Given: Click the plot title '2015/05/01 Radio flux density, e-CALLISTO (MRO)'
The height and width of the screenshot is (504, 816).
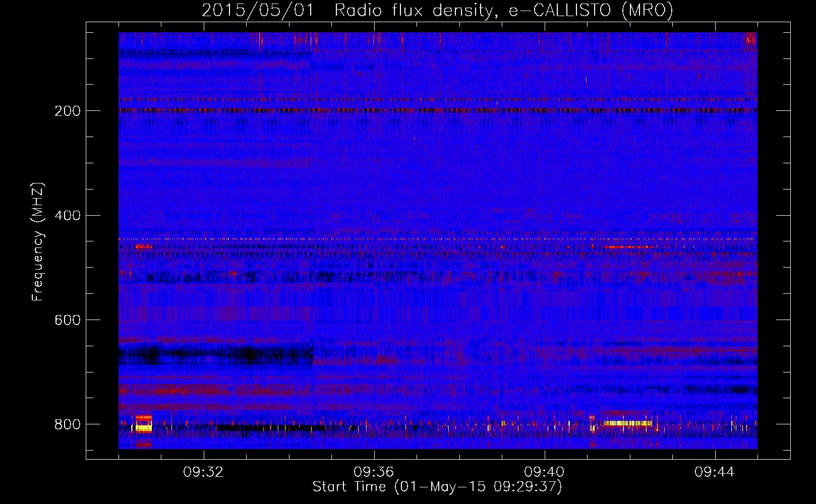Looking at the screenshot, I should [437, 10].
